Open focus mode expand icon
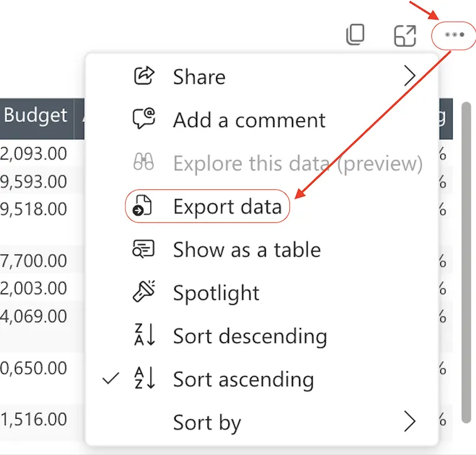Viewport: 476px width, 455px height. 405,36
